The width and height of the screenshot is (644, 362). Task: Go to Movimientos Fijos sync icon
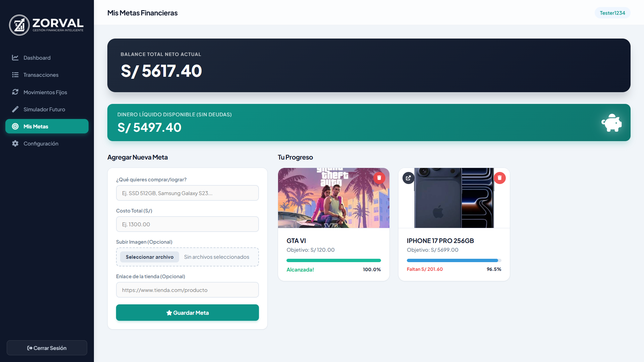pos(15,92)
